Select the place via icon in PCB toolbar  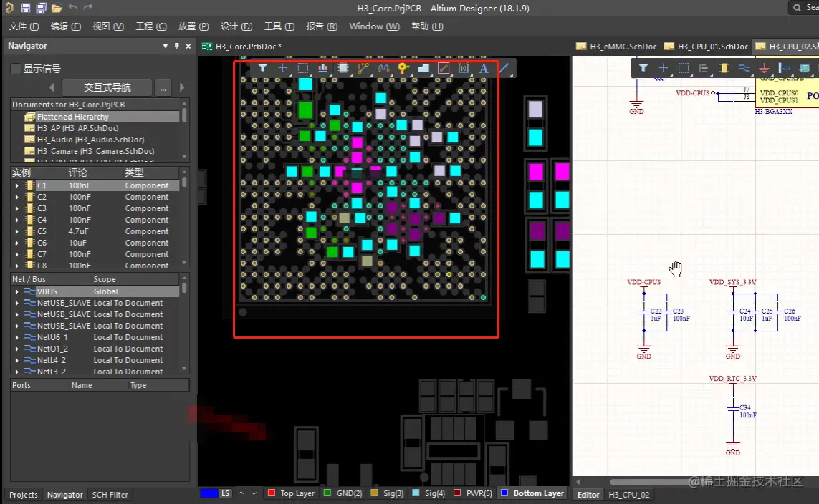click(403, 69)
